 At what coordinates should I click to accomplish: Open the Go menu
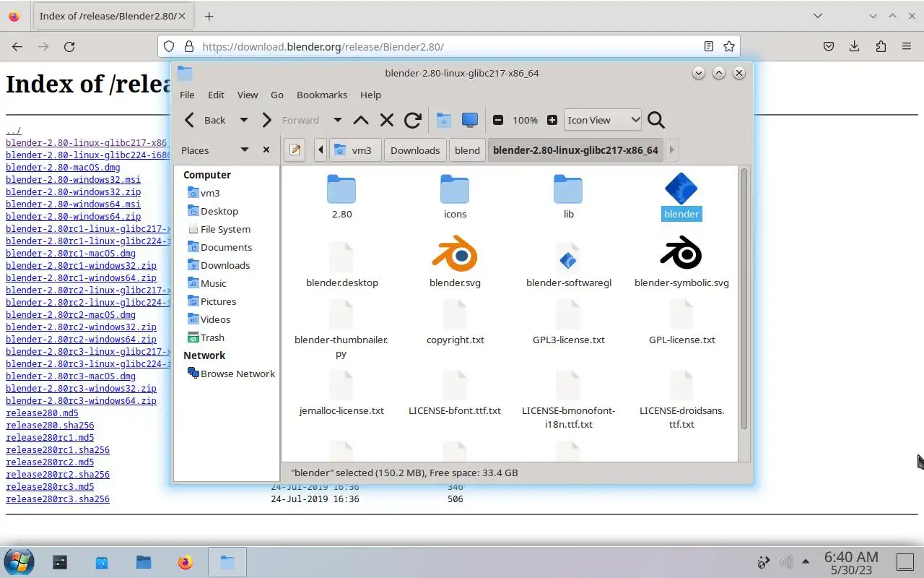(277, 95)
